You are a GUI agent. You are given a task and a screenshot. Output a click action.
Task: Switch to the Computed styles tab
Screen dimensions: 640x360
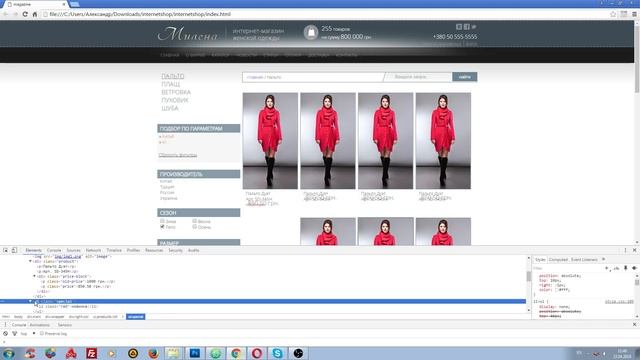click(558, 260)
